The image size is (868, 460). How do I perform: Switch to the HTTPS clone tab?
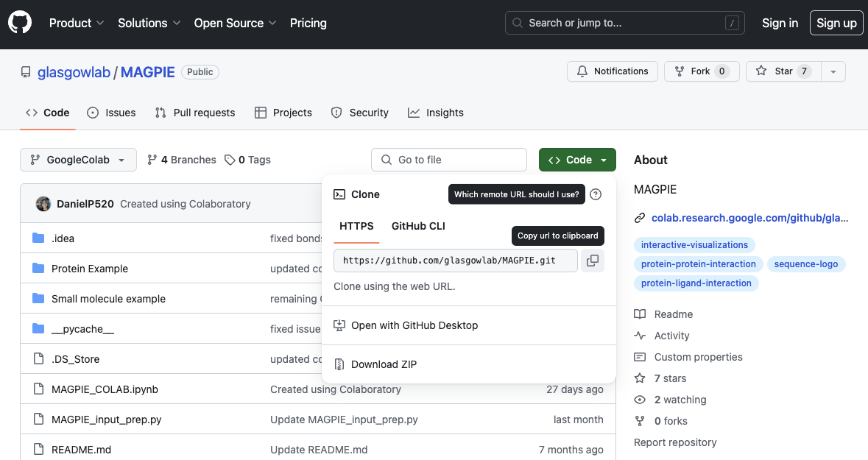tap(356, 226)
